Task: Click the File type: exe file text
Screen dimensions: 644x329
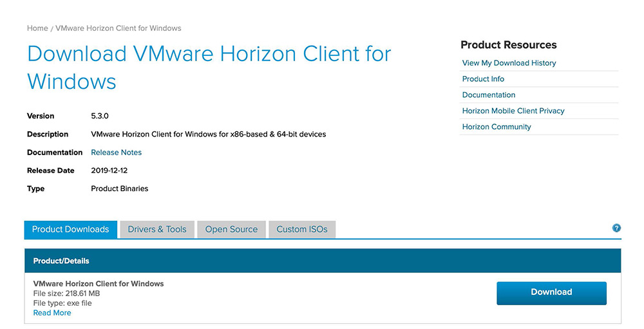Action: (x=62, y=303)
